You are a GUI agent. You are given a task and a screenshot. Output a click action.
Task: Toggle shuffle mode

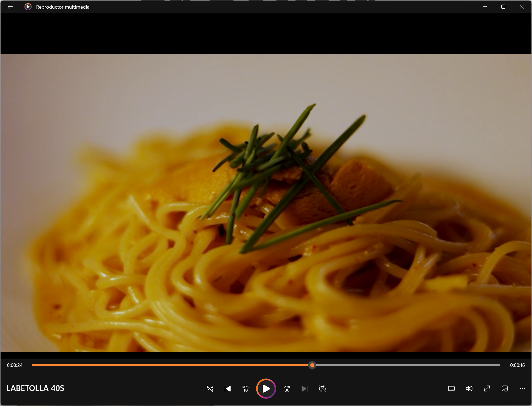tap(210, 388)
